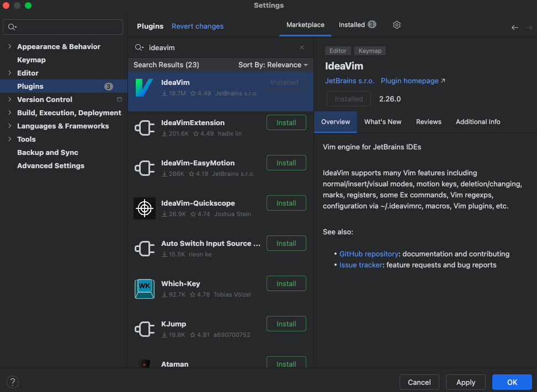Click the Apply button
537x392 pixels.
click(x=465, y=383)
